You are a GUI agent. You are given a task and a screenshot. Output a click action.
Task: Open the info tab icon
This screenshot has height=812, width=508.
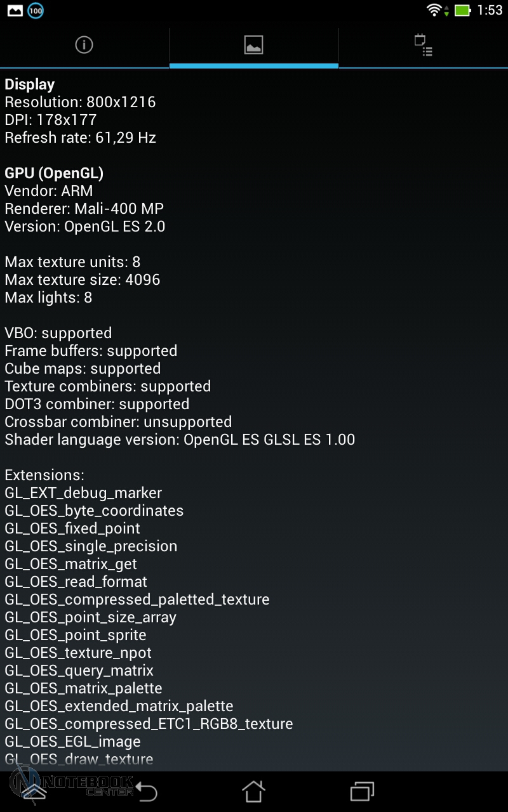84,45
